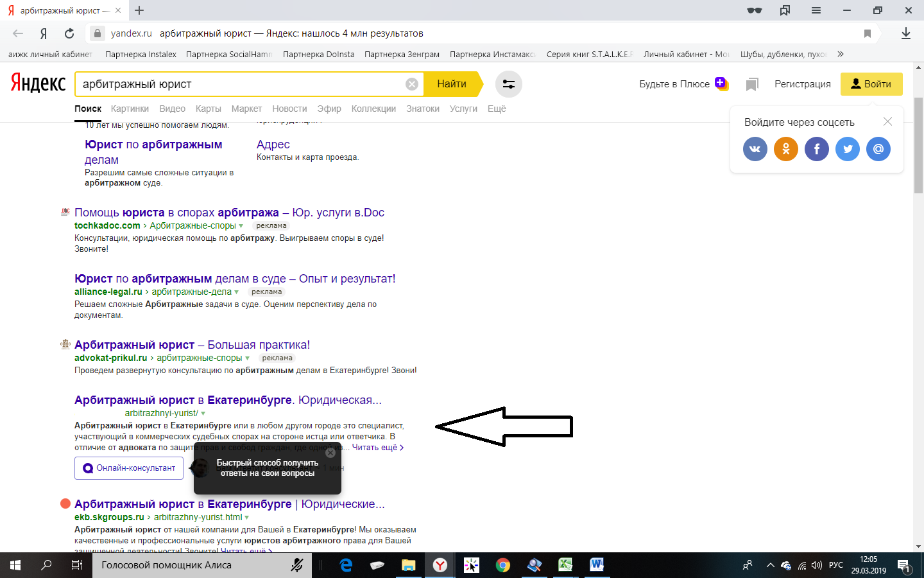Open the browser downloads arrow

point(906,33)
